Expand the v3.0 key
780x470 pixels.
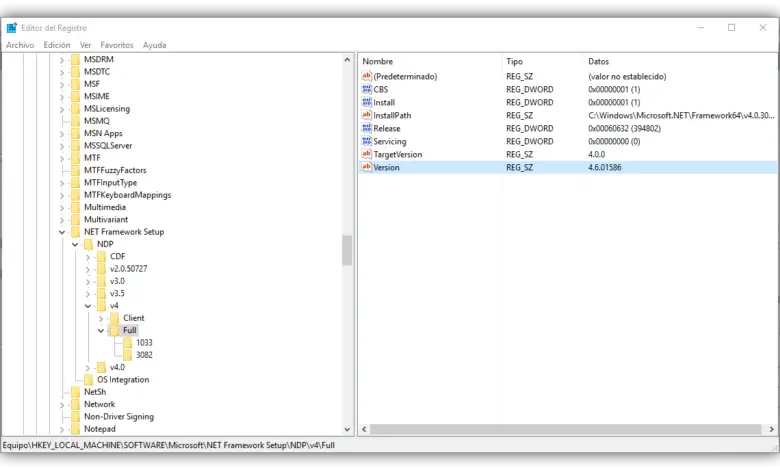(88, 282)
